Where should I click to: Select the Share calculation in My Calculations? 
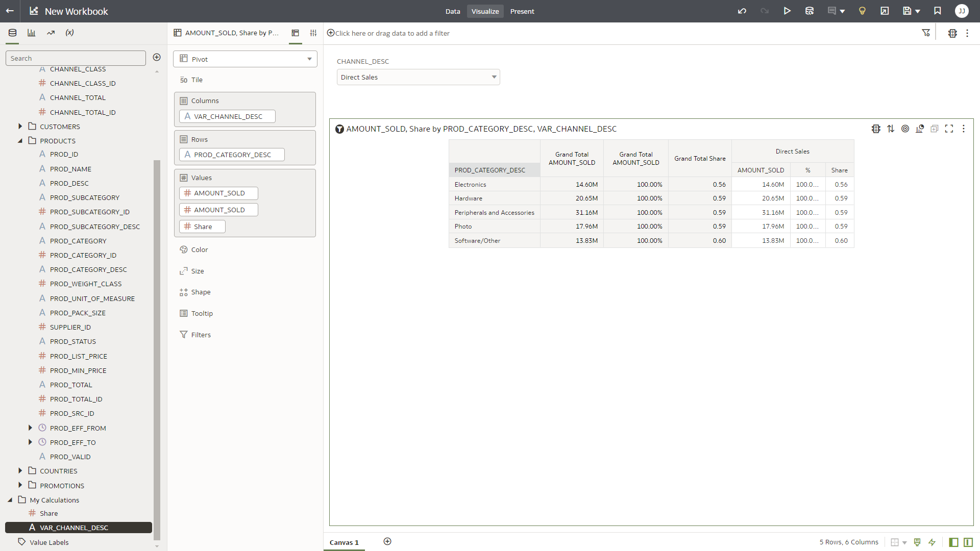pyautogui.click(x=49, y=514)
